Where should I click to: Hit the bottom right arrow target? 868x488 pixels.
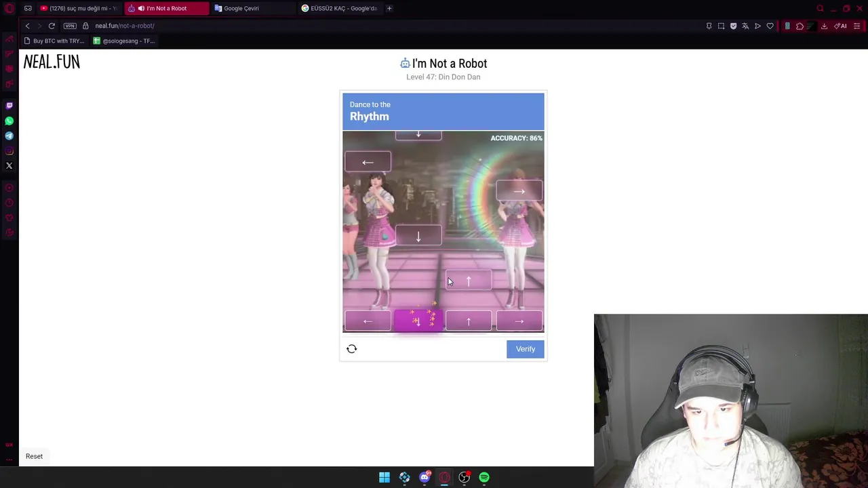(x=519, y=321)
